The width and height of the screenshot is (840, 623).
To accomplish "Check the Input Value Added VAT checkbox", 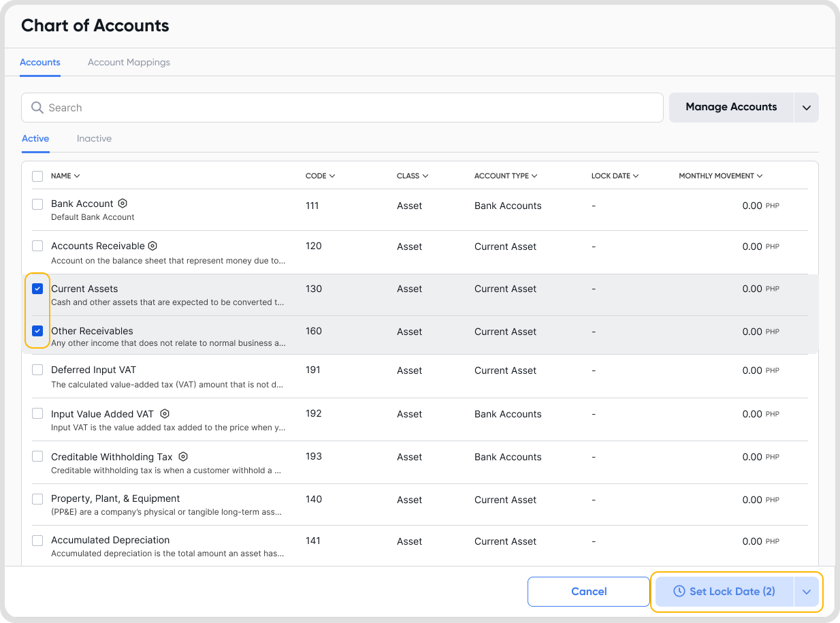I will coord(37,413).
